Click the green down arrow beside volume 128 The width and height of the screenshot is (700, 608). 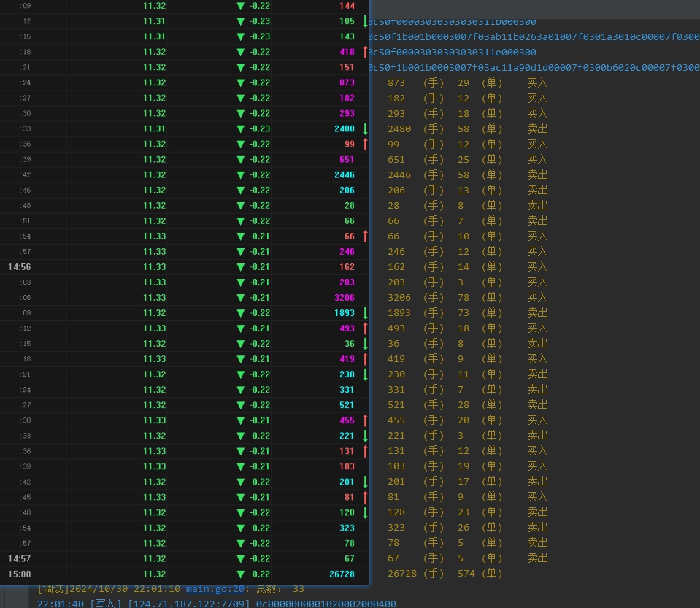click(365, 512)
